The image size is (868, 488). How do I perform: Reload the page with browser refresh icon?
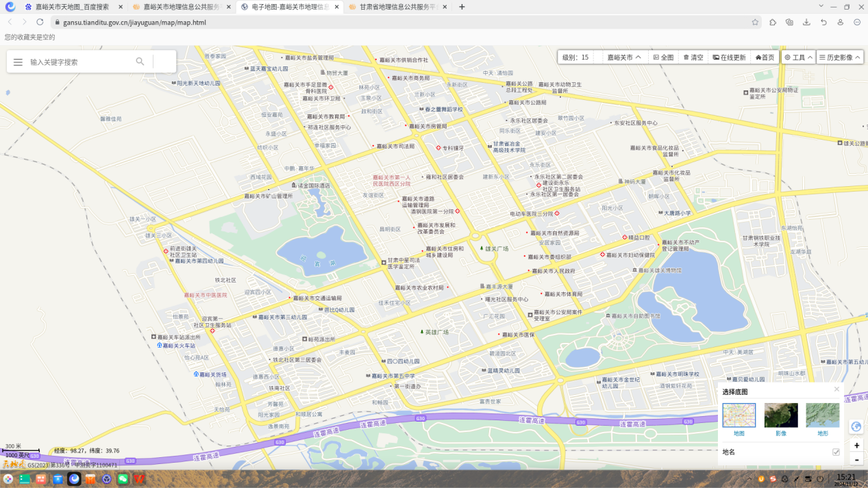(40, 23)
